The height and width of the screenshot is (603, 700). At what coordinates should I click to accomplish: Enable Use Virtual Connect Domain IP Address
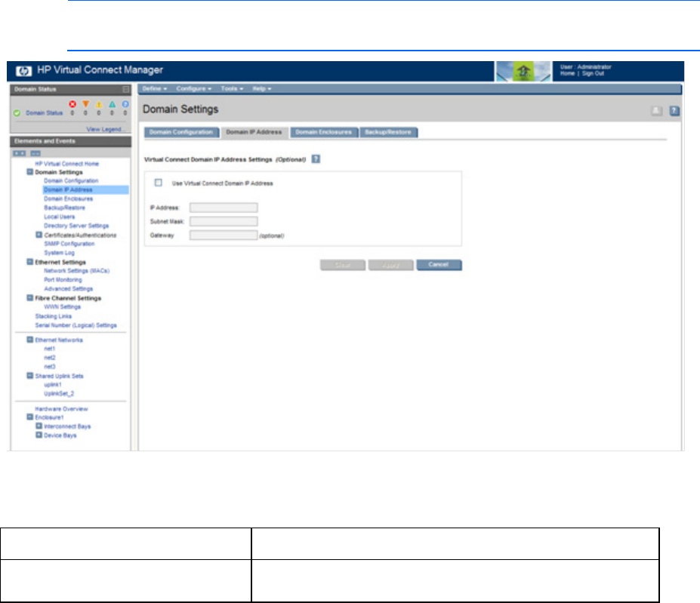pyautogui.click(x=159, y=183)
